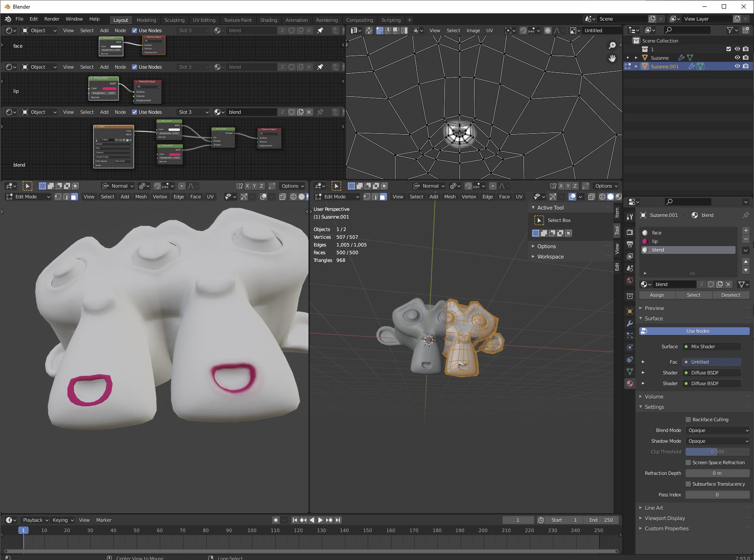The height and width of the screenshot is (560, 754).
Task: Hide Suzanne object via eye icon
Action: click(737, 58)
